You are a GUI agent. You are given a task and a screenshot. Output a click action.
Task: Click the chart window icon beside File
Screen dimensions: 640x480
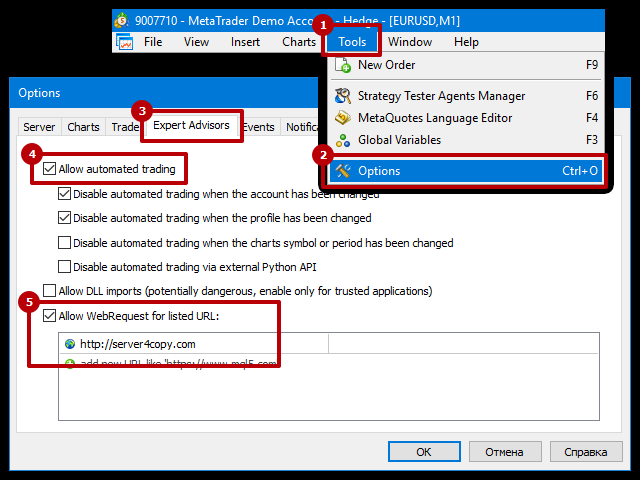point(124,42)
